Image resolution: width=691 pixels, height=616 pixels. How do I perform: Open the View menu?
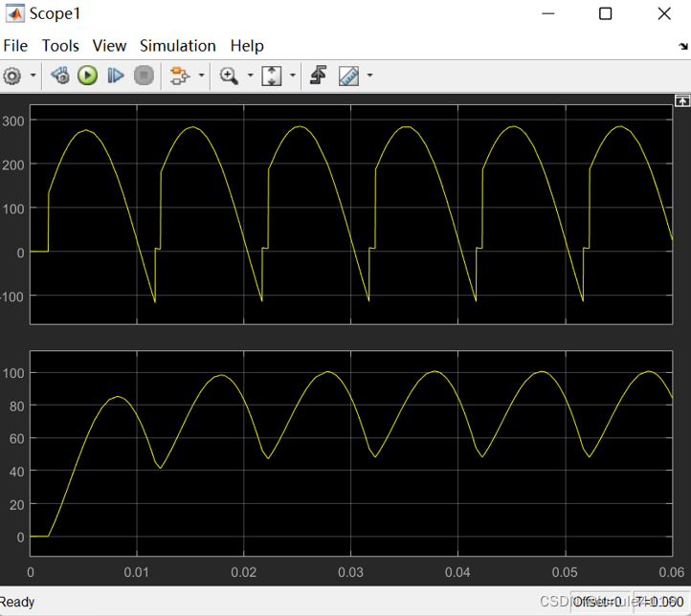coord(109,46)
